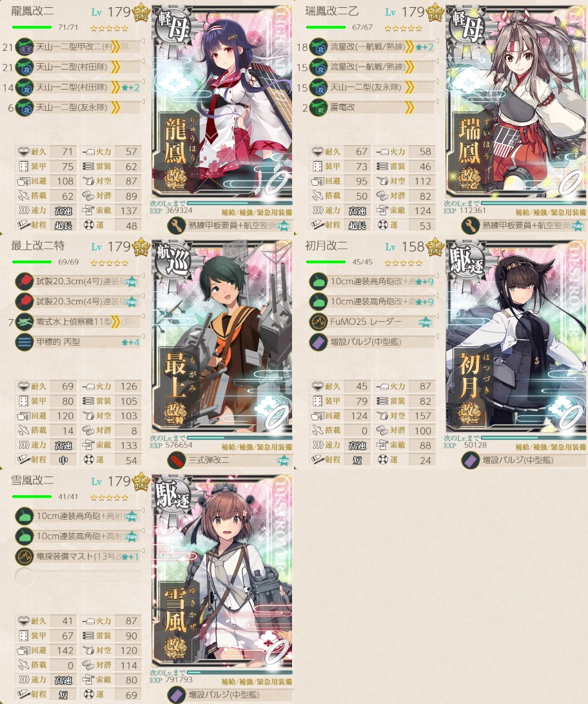Click the red shell icon beside 三式弾改二
Image resolution: width=588 pixels, height=704 pixels.
pyautogui.click(x=177, y=460)
